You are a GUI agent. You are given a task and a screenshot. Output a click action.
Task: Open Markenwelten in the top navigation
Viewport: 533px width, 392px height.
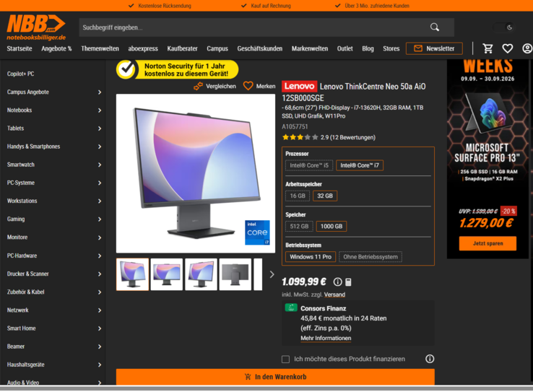click(310, 48)
